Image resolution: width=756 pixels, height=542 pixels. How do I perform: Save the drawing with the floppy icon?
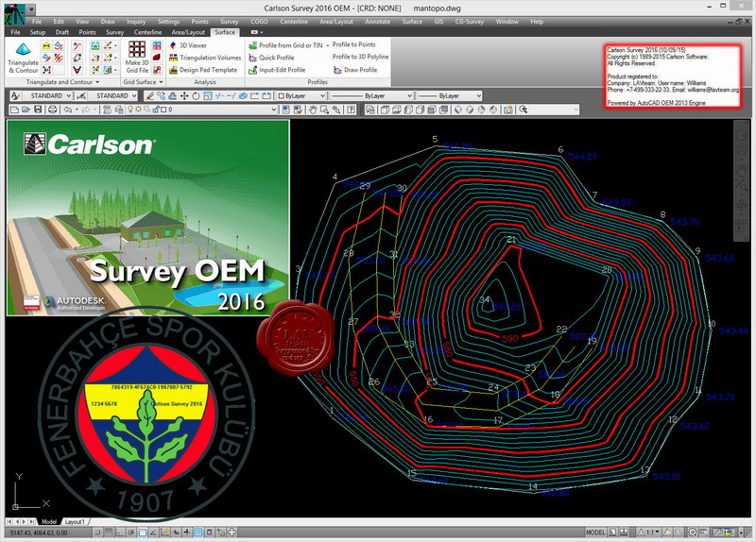tap(38, 110)
